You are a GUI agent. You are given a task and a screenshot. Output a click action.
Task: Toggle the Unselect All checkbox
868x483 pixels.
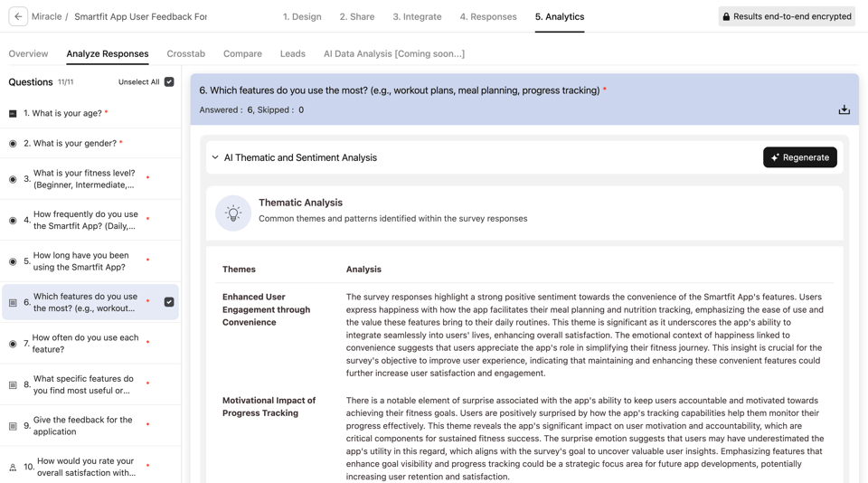pyautogui.click(x=169, y=82)
